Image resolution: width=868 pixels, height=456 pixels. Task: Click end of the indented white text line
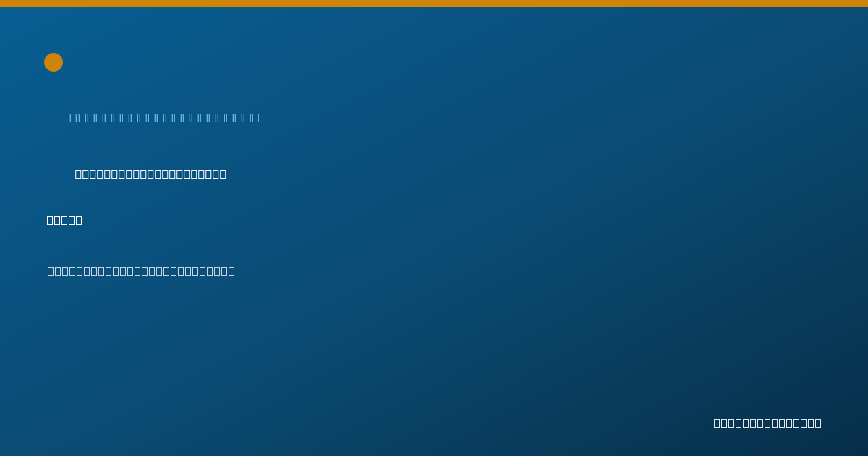coord(223,174)
